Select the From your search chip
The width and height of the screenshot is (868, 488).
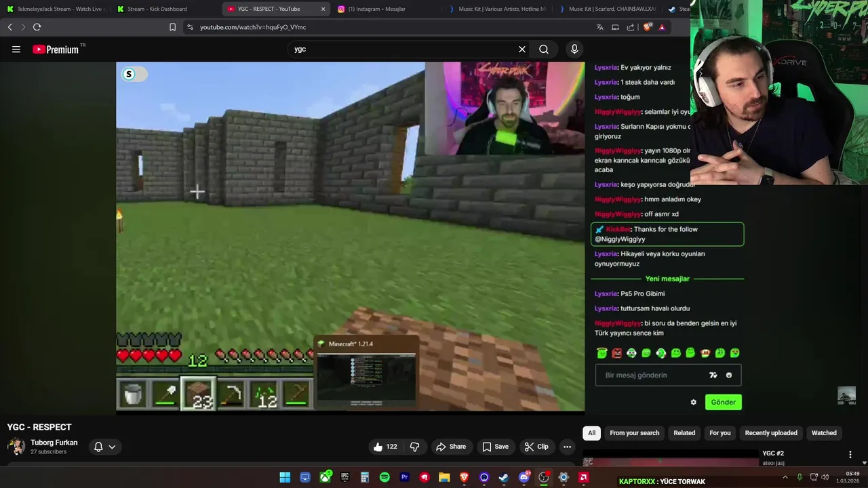point(635,433)
